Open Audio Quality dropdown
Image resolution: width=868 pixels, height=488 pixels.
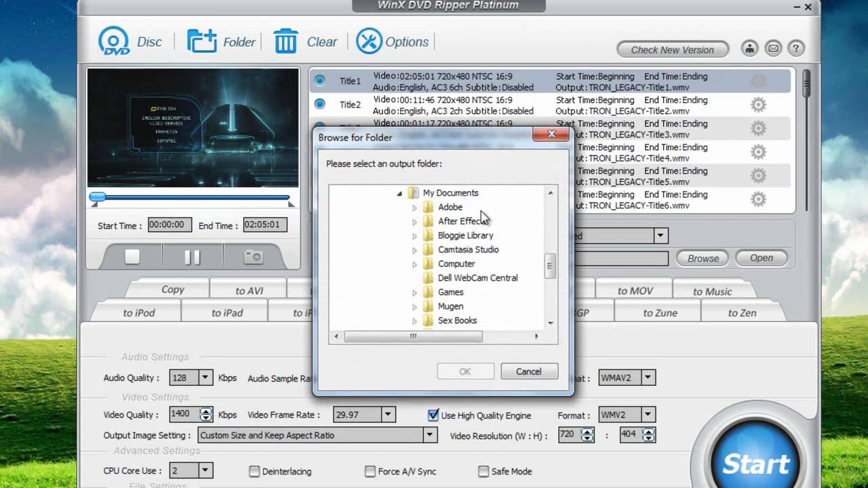pos(205,378)
